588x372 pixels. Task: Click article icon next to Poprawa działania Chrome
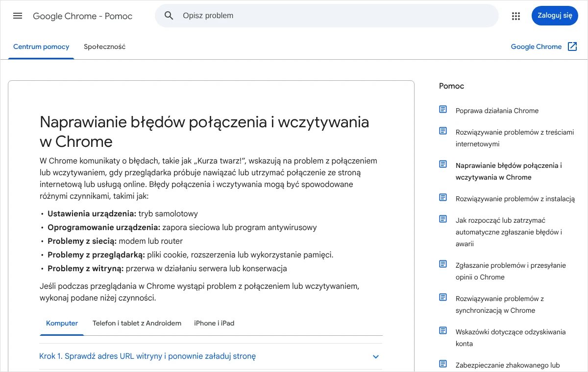pyautogui.click(x=443, y=110)
